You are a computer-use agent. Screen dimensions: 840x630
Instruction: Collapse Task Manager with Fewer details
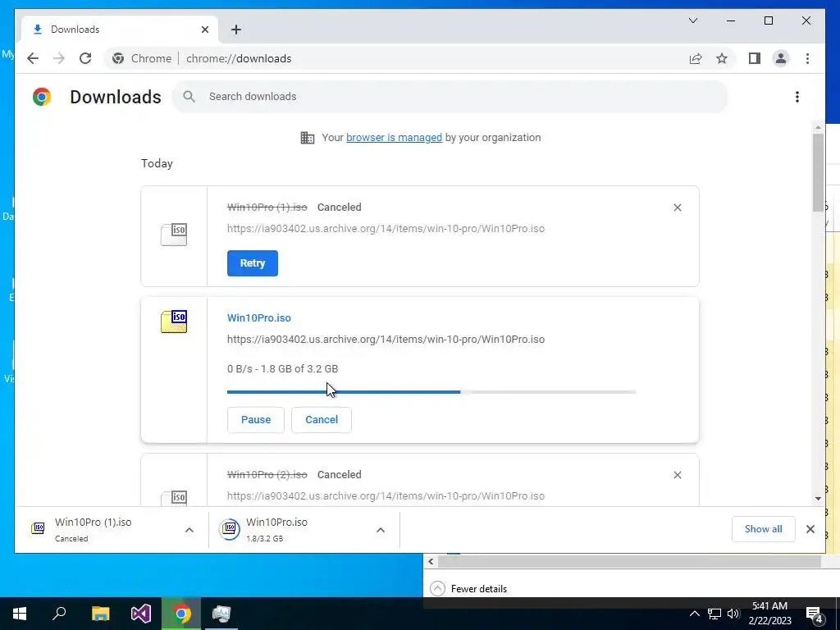[x=468, y=589]
